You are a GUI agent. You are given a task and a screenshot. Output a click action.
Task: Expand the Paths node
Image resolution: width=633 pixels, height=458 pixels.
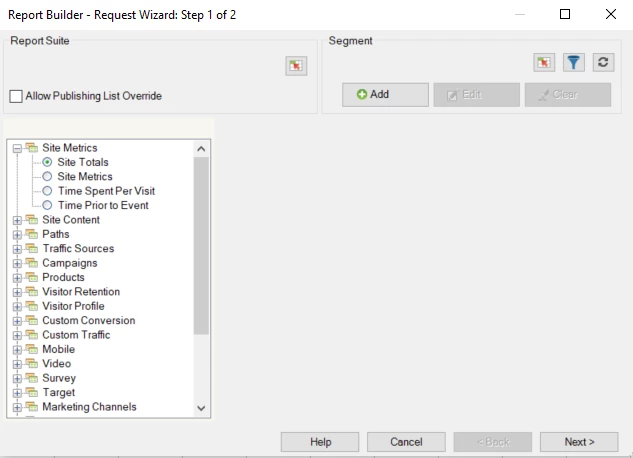[x=17, y=235]
